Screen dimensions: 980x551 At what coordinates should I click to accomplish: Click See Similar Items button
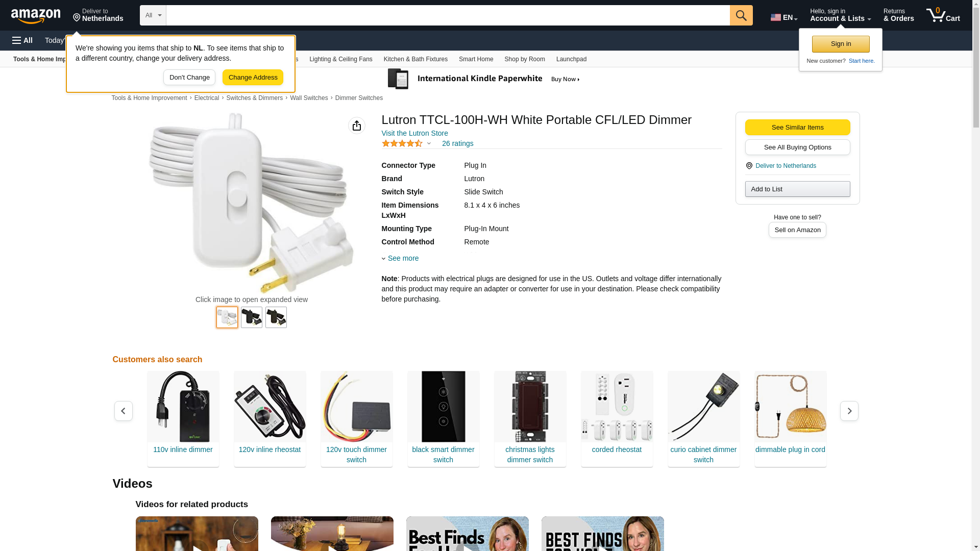coord(797,128)
